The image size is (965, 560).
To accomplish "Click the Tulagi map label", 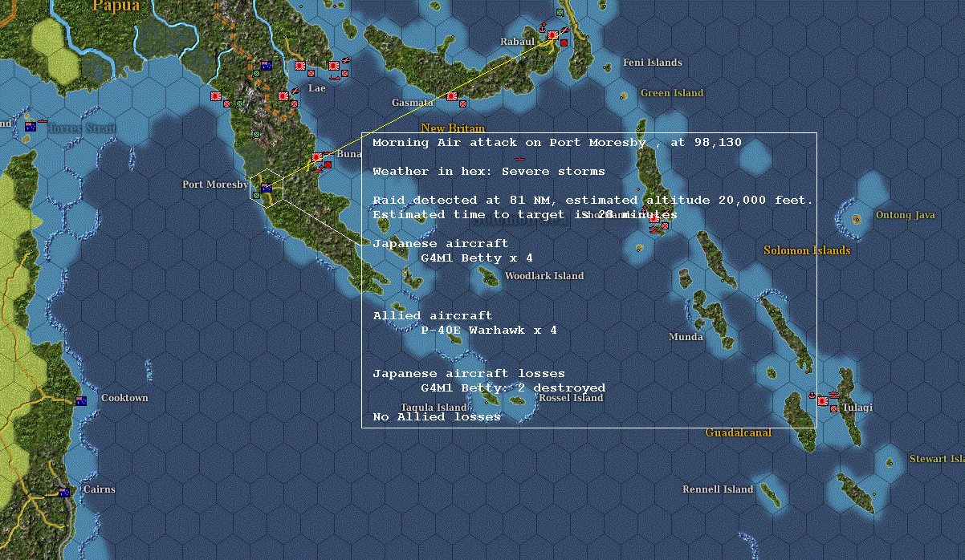I will point(857,408).
